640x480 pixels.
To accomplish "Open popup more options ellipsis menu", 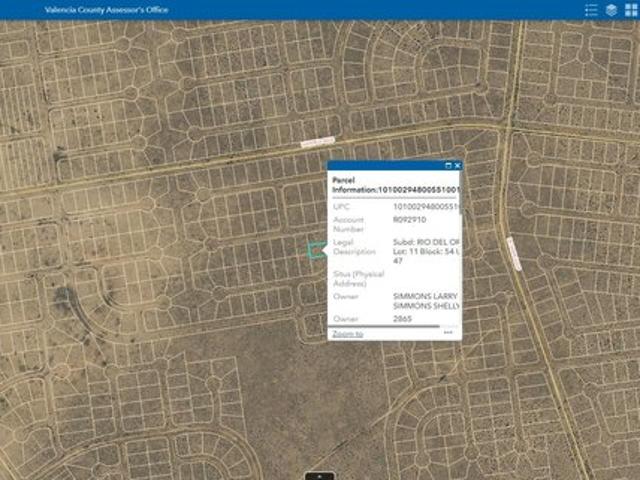I will [x=448, y=333].
